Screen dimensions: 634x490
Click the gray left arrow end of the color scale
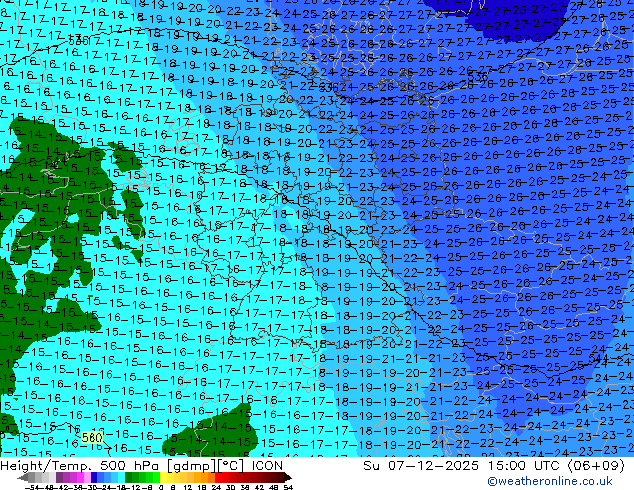[x=22, y=478]
